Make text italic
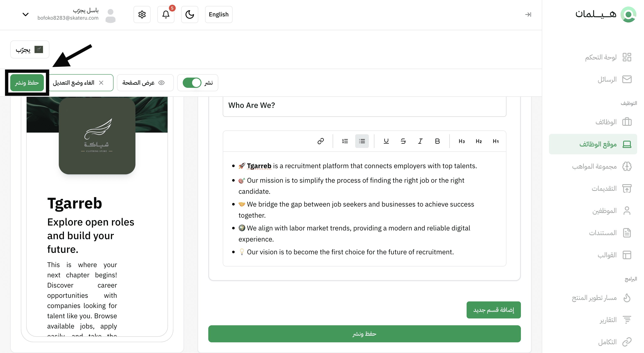Screen dimensions: 644x353 click(420, 141)
